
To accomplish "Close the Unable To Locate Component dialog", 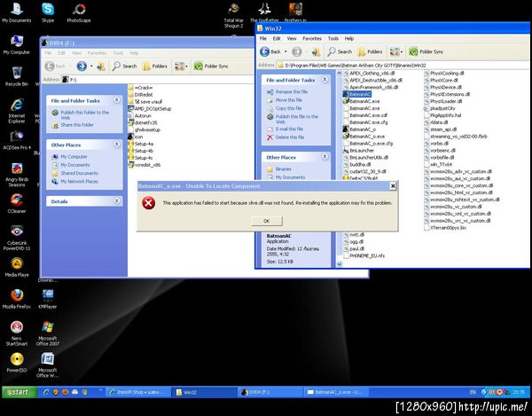I will [x=393, y=186].
